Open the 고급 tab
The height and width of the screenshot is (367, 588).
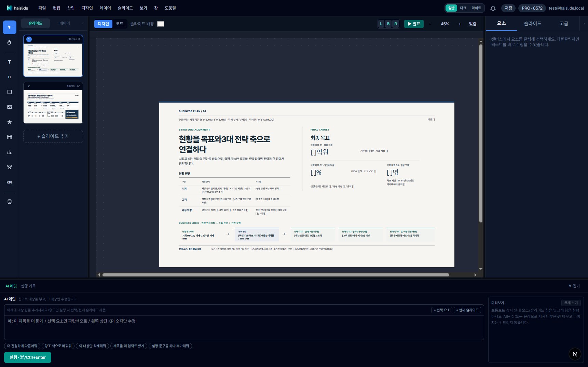[x=564, y=23]
